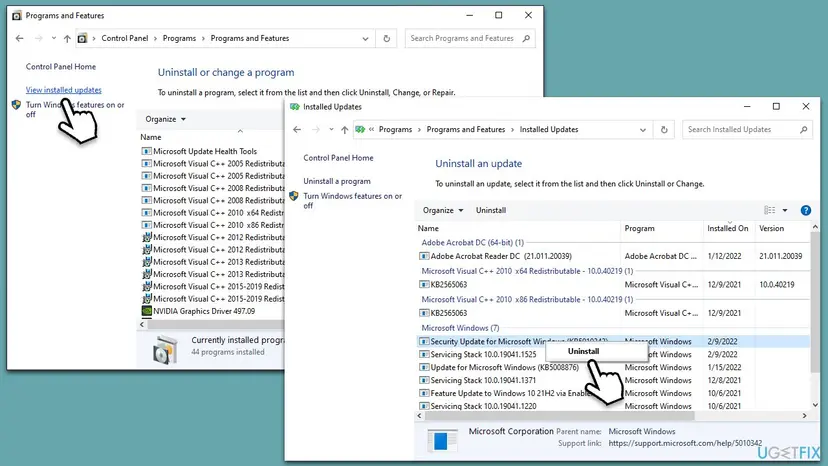The width and height of the screenshot is (828, 466).
Task: Refresh the Installed Updates window
Action: coord(664,129)
